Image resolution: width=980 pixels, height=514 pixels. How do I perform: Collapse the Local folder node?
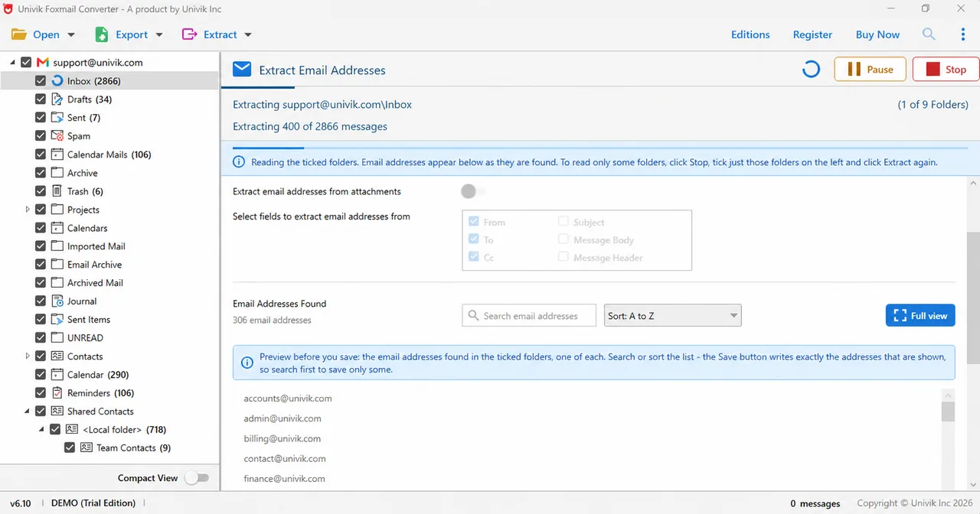tap(42, 430)
